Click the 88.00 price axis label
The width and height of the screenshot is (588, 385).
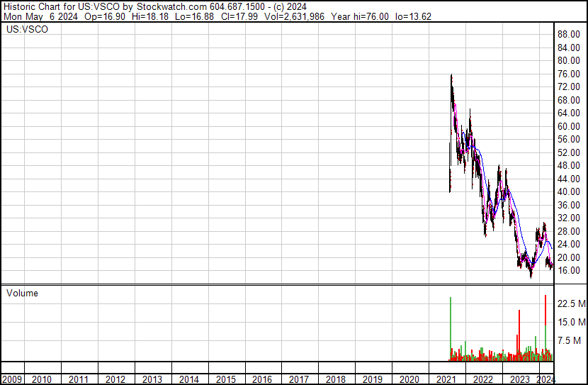click(569, 35)
